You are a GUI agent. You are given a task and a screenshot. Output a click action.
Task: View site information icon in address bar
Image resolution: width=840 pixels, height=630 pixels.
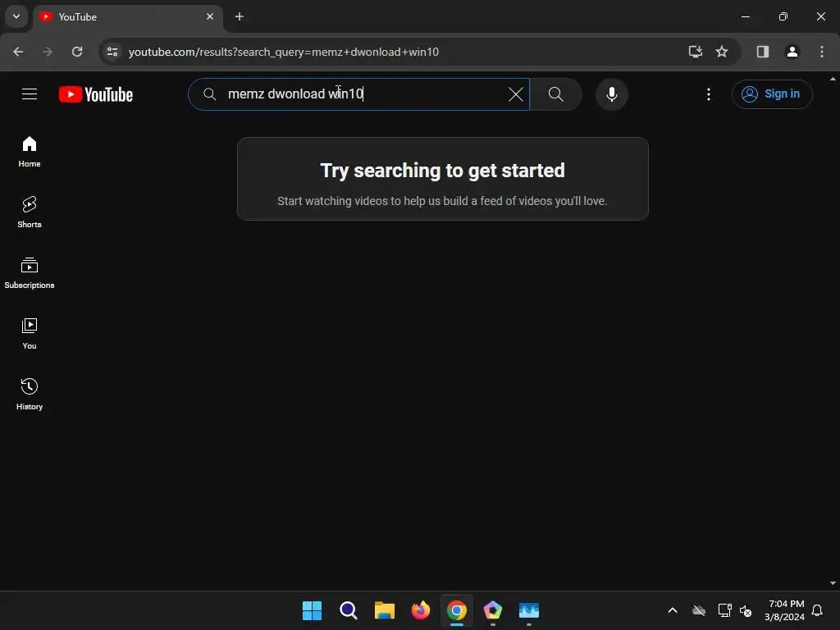coord(112,52)
